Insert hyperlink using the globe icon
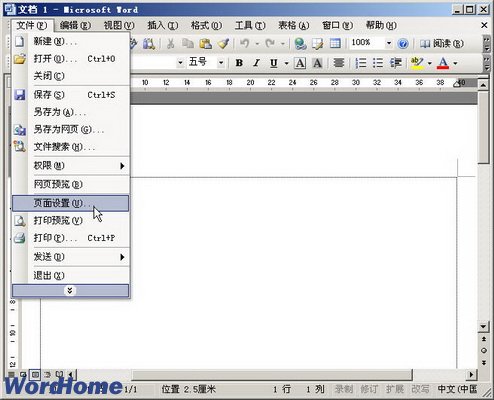This screenshot has height=400, width=494. coord(300,43)
